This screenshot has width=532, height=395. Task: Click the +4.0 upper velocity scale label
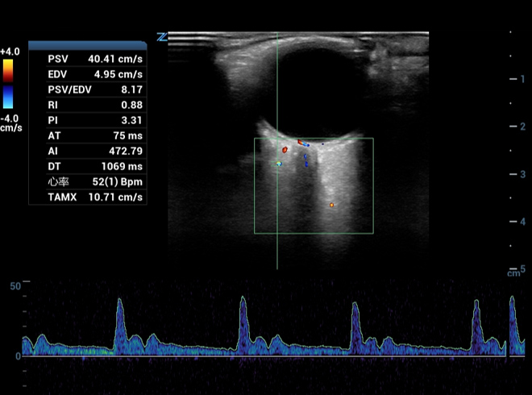click(x=10, y=52)
